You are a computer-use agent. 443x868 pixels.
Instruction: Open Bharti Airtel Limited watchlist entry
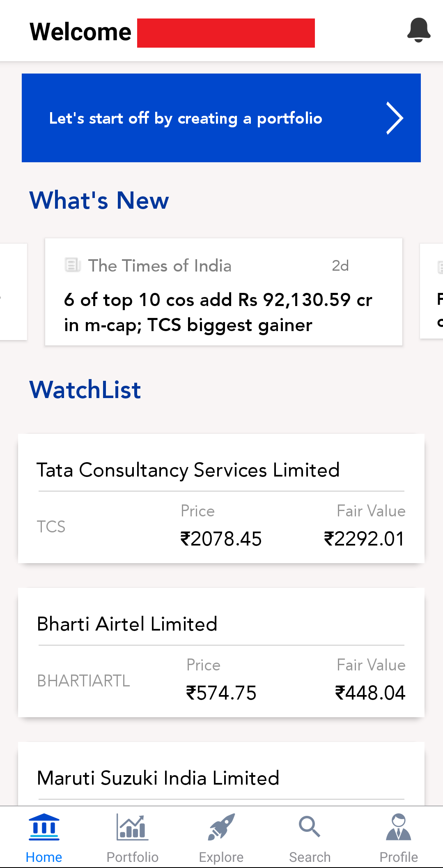[x=127, y=624]
